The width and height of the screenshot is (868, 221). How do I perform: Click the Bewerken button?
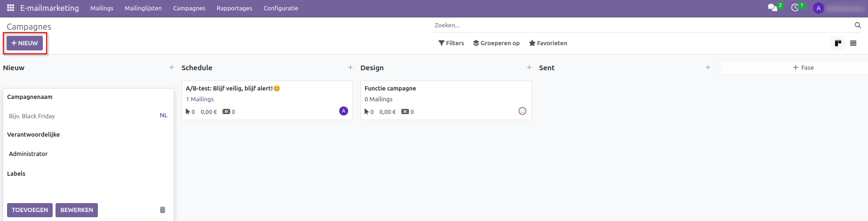pyautogui.click(x=77, y=210)
